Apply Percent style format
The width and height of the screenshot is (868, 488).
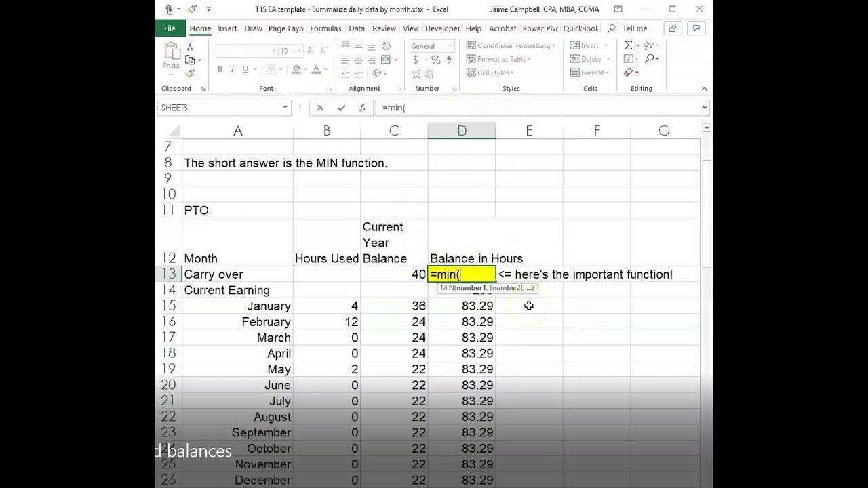coord(436,60)
